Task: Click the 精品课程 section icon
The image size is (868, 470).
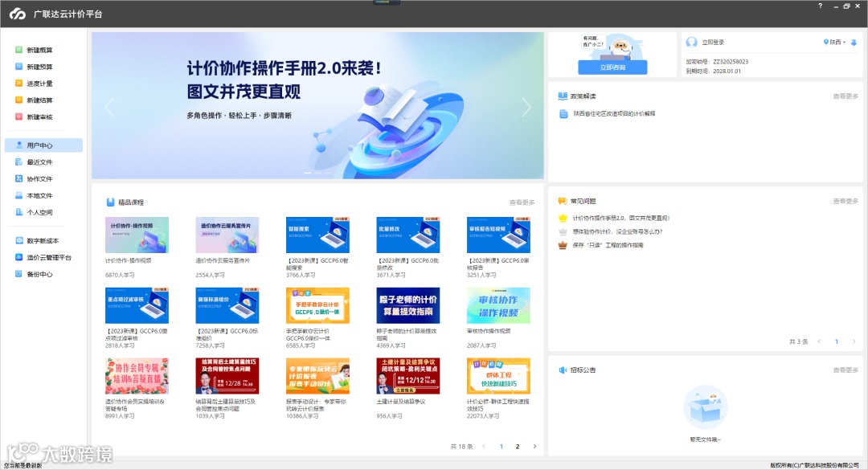Action: [110, 202]
